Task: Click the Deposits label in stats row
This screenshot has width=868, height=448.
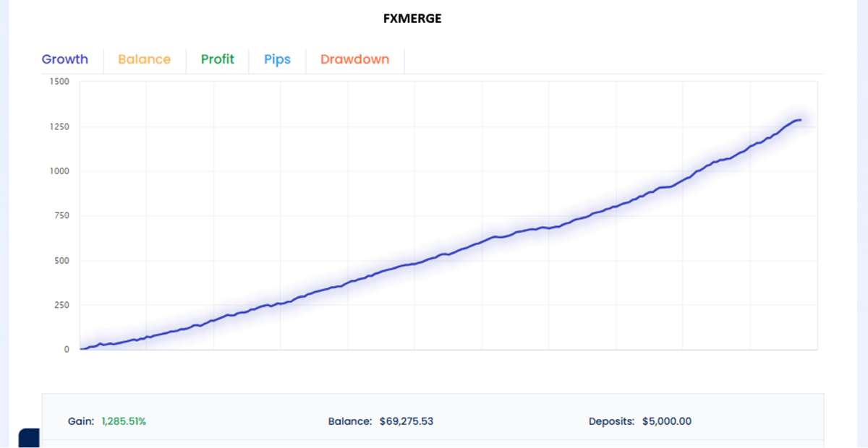Action: [x=611, y=421]
